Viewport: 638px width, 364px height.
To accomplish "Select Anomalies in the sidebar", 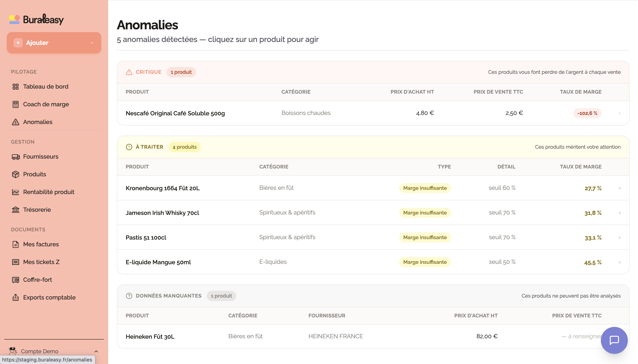I will pos(54,122).
